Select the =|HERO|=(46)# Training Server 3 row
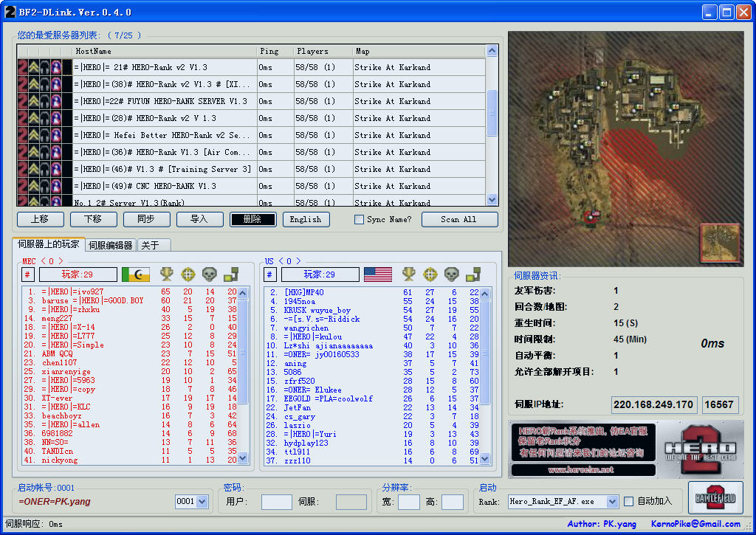The image size is (756, 535). pyautogui.click(x=251, y=169)
